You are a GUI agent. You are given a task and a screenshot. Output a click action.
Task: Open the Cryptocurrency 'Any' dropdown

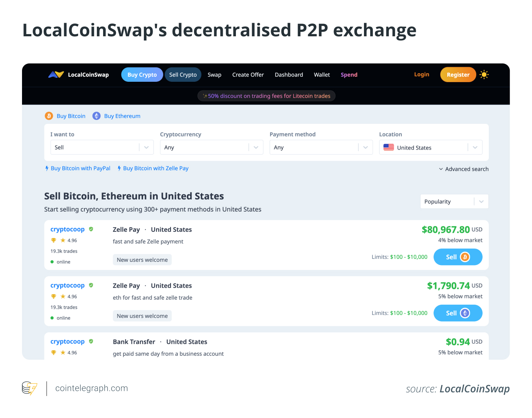pyautogui.click(x=211, y=147)
